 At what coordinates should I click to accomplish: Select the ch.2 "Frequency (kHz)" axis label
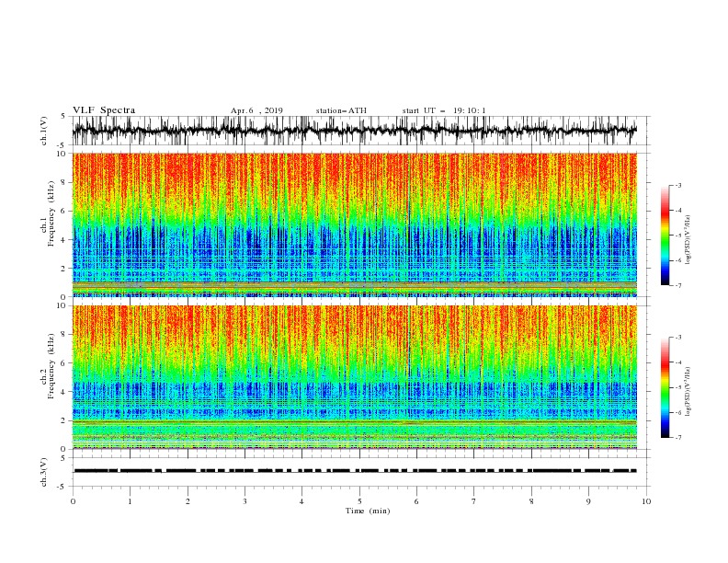coord(51,366)
